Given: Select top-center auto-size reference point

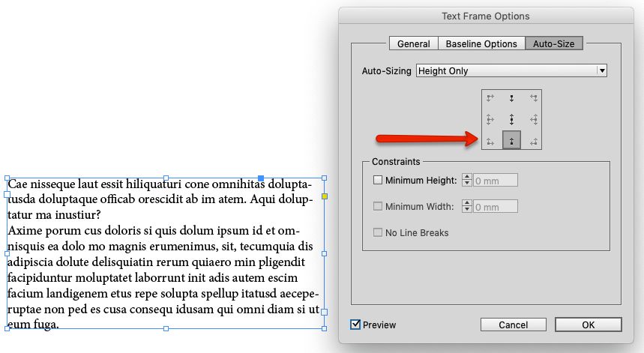Looking at the screenshot, I should tap(512, 98).
